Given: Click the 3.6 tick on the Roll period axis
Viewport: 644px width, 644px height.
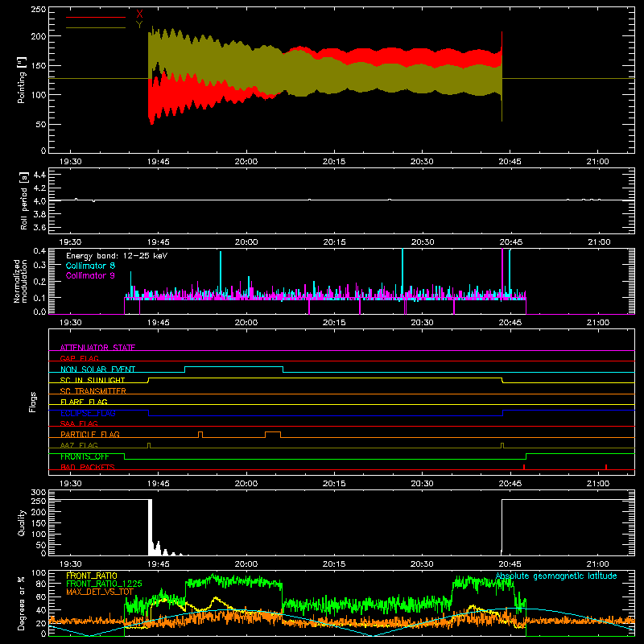Looking at the screenshot, I should pyautogui.click(x=39, y=227).
